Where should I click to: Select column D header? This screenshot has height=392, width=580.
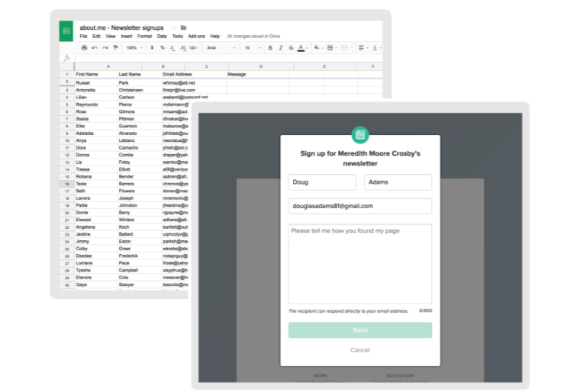click(261, 66)
